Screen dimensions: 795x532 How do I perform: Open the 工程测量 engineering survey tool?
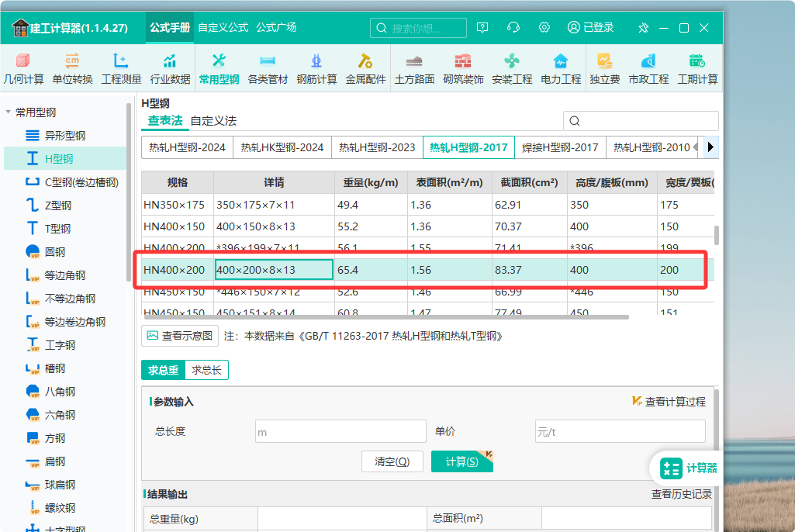coord(121,68)
